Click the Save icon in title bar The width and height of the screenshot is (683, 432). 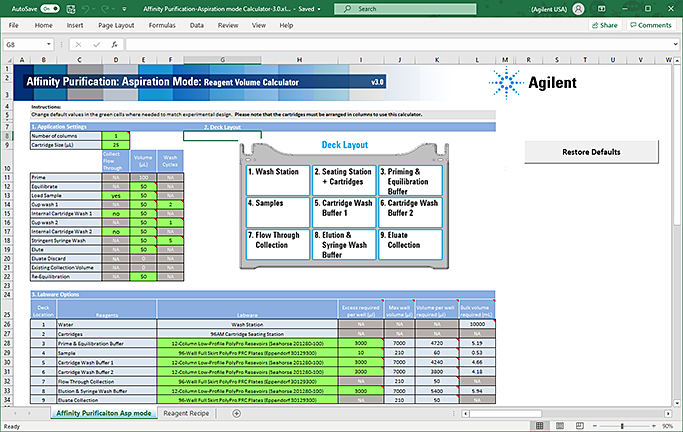tap(71, 9)
